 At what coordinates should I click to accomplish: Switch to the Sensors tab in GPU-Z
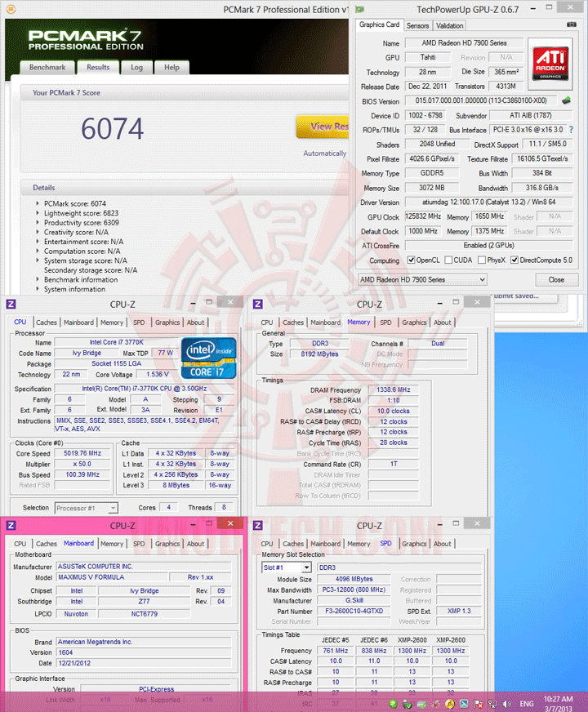(x=418, y=26)
